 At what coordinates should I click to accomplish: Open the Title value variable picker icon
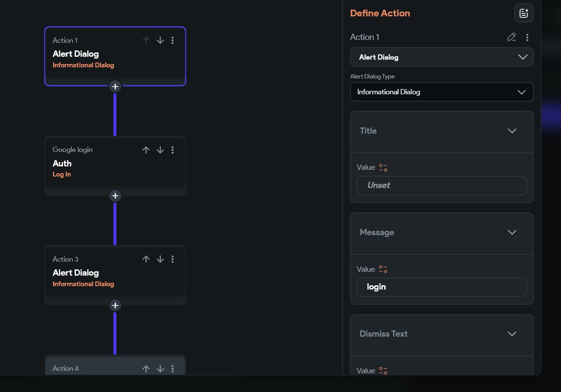[383, 167]
